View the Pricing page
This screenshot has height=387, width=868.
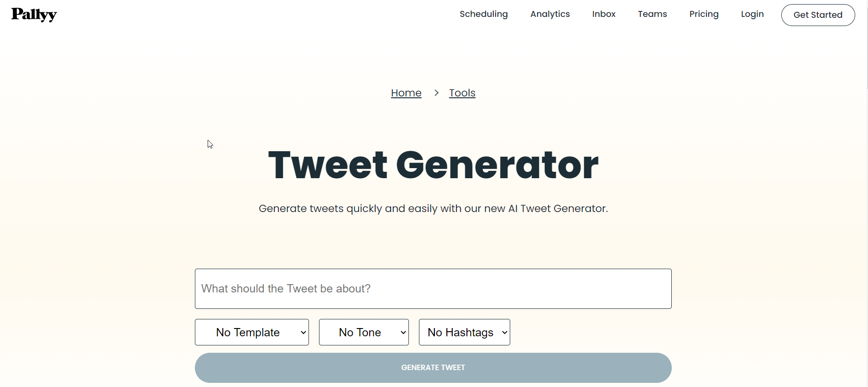tap(704, 14)
